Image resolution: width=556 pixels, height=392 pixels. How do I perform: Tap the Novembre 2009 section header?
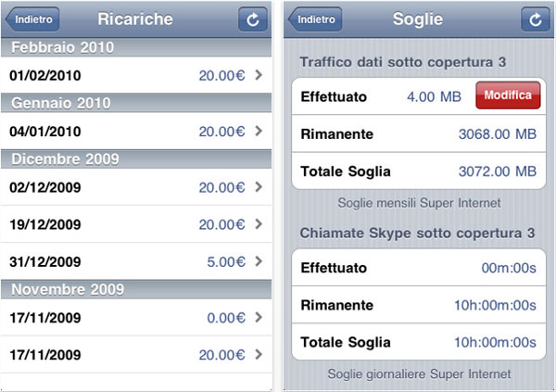pyautogui.click(x=137, y=289)
